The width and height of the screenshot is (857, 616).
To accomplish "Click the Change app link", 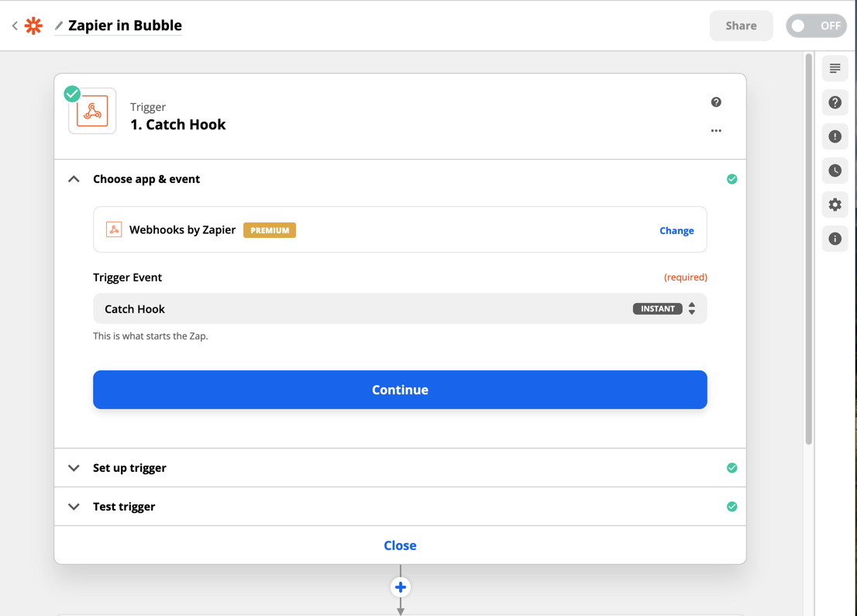I will (676, 231).
